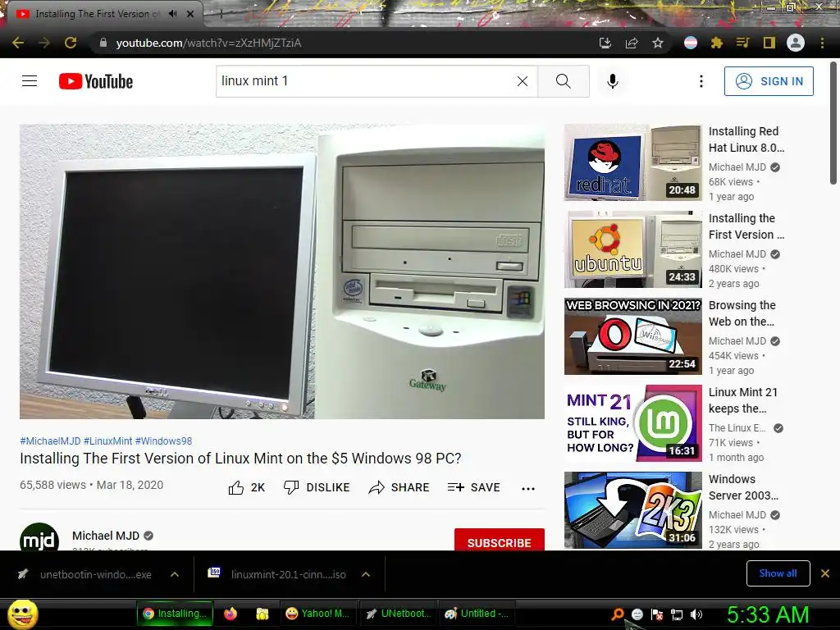Open Web Browsing in 2021 thumbnail

[x=632, y=336]
